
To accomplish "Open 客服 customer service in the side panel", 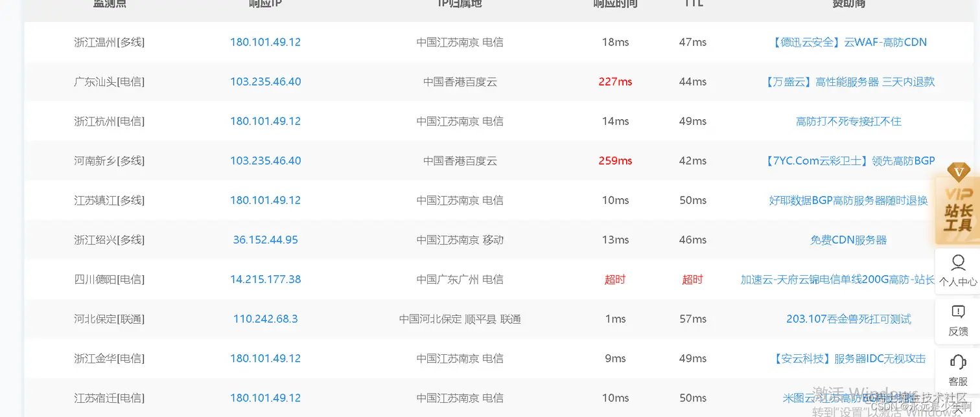I will click(x=957, y=371).
